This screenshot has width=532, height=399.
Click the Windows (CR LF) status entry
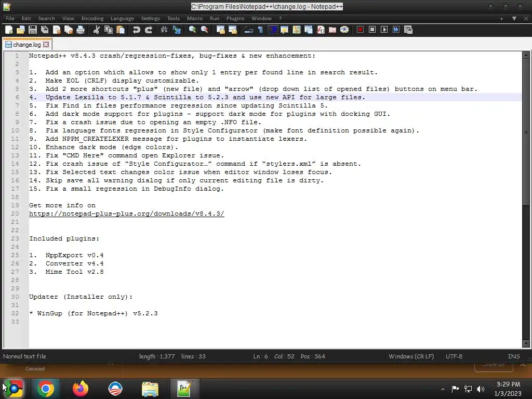411,356
